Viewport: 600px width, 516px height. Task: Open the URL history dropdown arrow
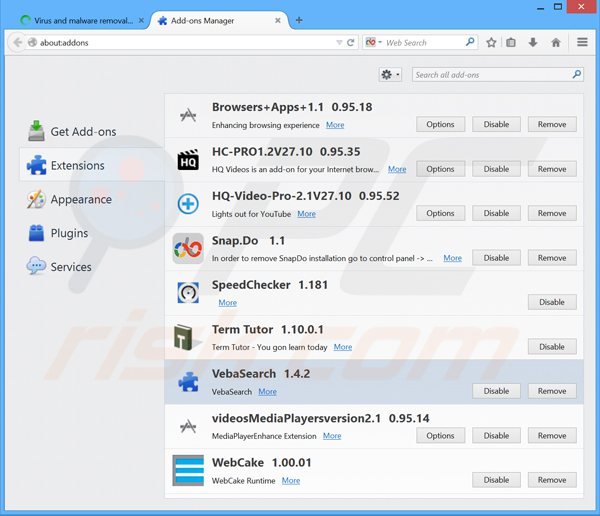[339, 42]
